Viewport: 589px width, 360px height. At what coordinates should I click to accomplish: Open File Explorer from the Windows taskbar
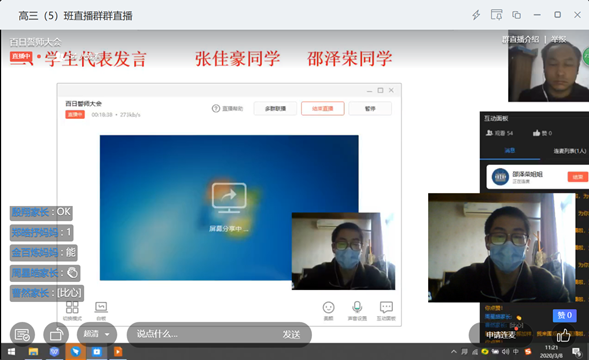coord(33,352)
